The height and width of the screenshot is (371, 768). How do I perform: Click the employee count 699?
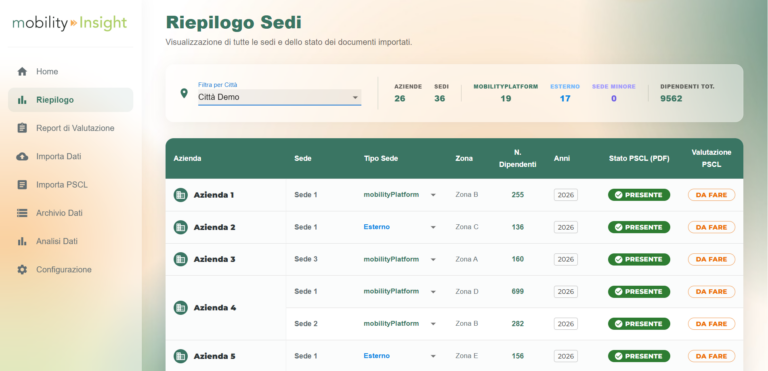pyautogui.click(x=517, y=292)
